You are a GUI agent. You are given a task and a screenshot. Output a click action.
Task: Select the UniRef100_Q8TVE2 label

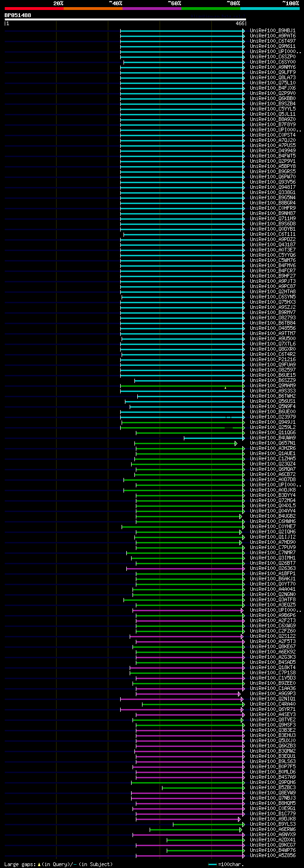tap(273, 719)
